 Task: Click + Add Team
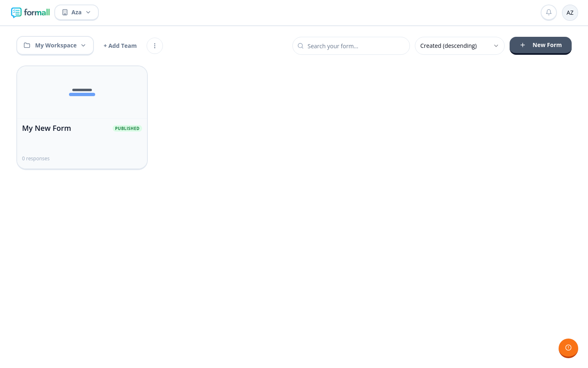click(120, 46)
